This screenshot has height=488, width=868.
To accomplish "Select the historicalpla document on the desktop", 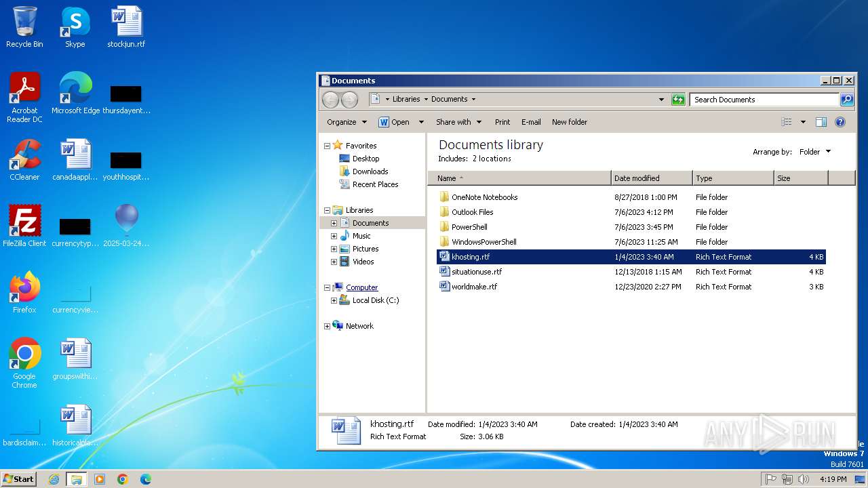I will point(75,426).
